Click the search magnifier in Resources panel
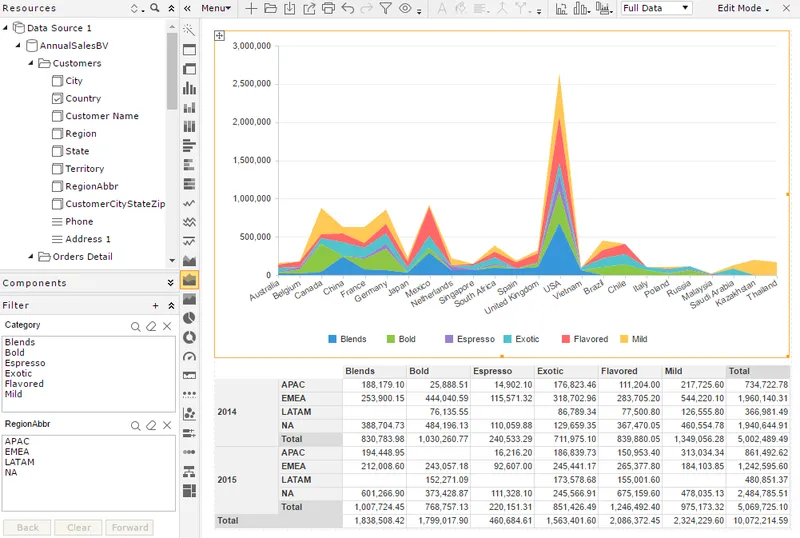Screen dimensions: 800x538 (155, 8)
